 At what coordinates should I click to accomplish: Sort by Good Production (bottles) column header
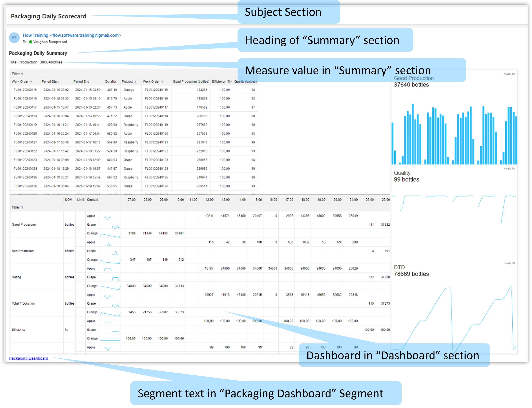(191, 82)
